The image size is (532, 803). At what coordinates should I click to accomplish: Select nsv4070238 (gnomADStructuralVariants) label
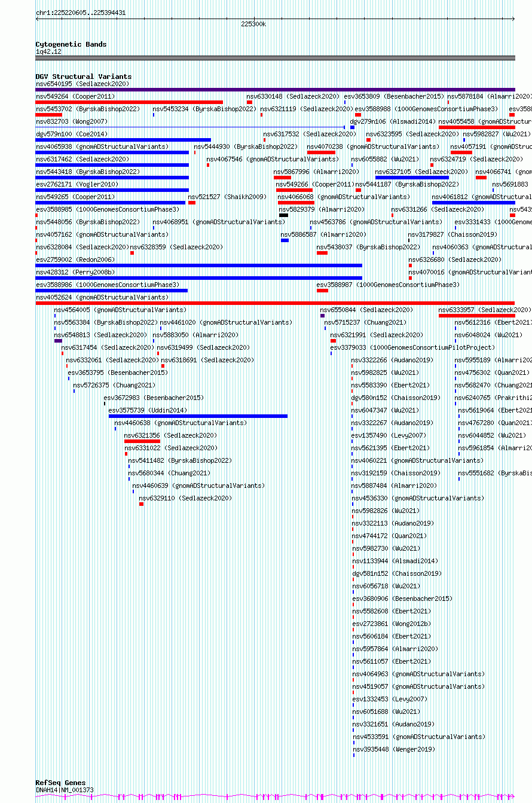click(x=373, y=146)
